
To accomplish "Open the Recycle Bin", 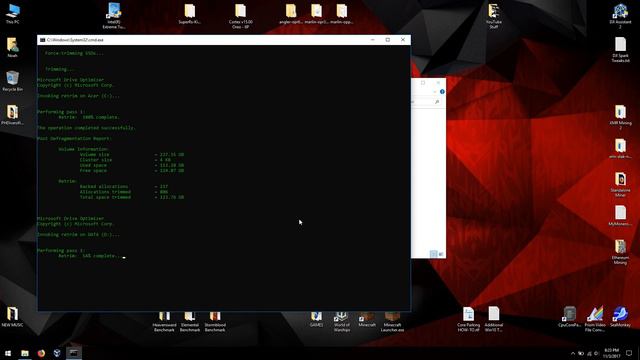I will point(13,81).
